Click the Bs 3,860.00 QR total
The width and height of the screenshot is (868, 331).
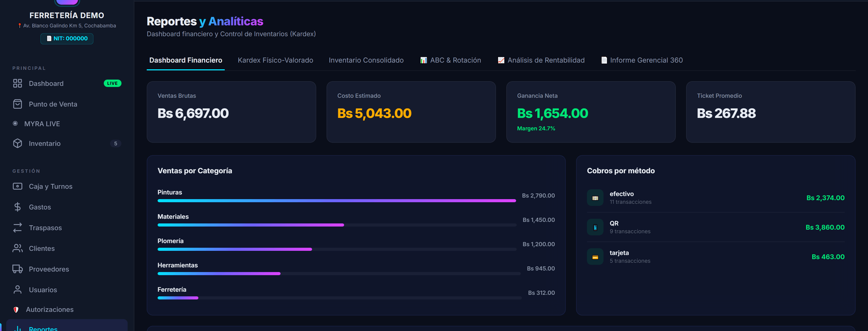[825, 227]
